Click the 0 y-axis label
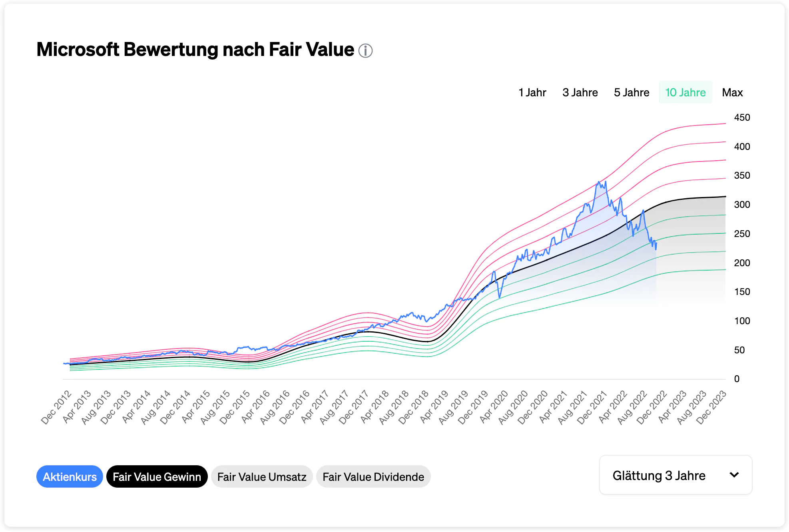Screen dimensions: 789x532 pyautogui.click(x=737, y=379)
